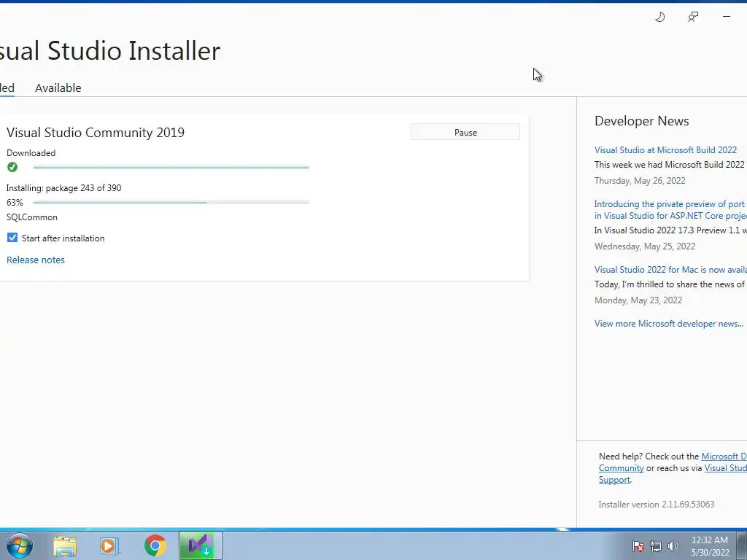747x560 pixels.
Task: Open Visual Studio 2022 for Mac article
Action: click(x=670, y=270)
